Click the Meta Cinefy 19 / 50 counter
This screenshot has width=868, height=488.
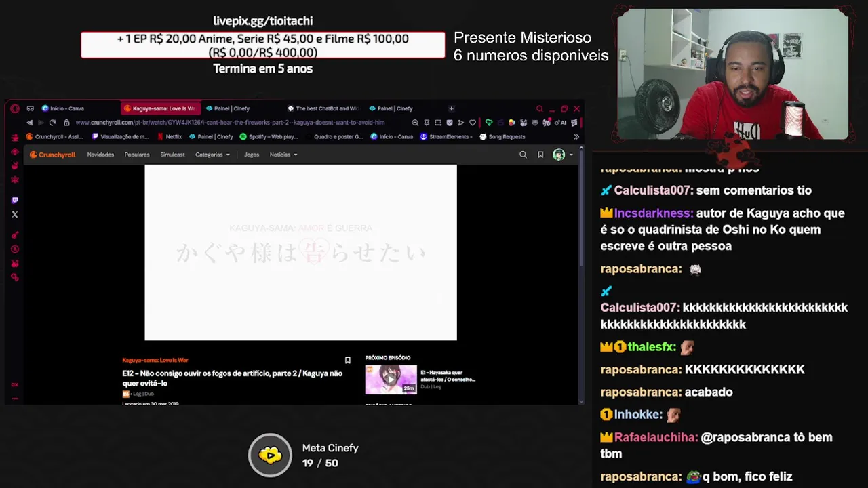320,463
